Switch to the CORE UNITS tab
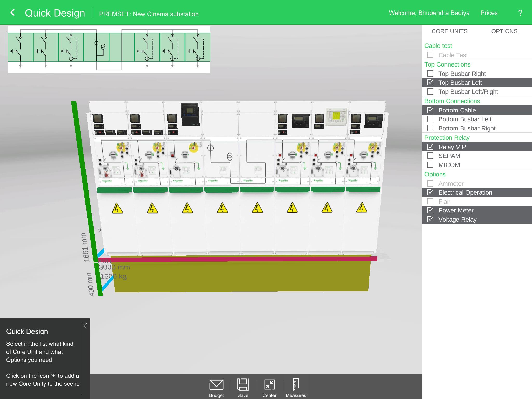The width and height of the screenshot is (532, 399). [x=449, y=31]
